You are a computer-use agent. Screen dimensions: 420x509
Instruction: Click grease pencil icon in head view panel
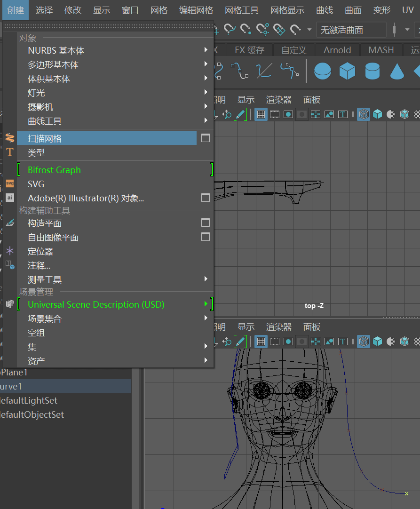[240, 342]
